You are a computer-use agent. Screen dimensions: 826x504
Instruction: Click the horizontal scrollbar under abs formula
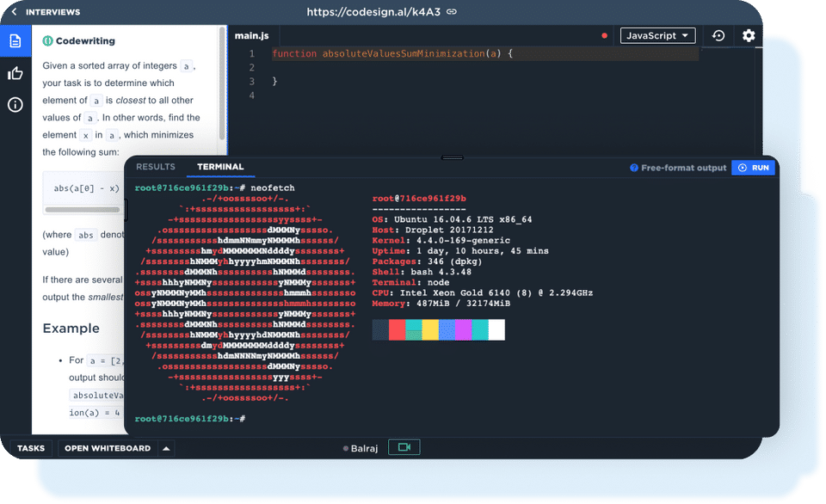coord(83,210)
